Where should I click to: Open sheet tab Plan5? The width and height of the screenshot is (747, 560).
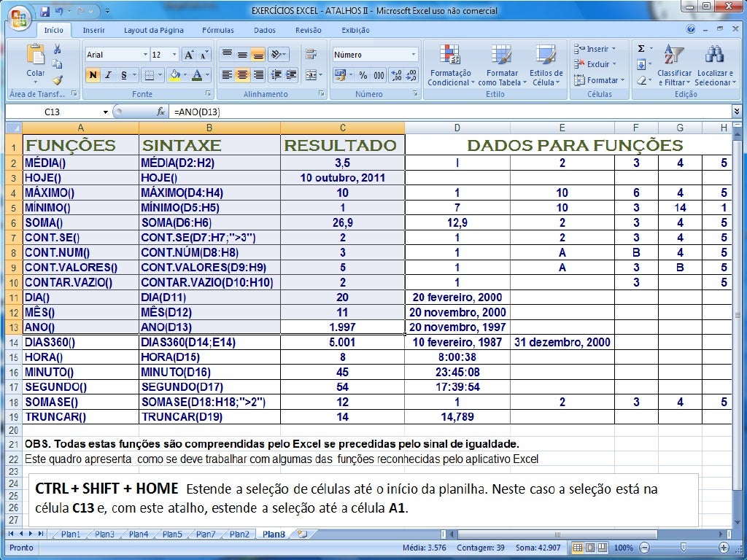[172, 534]
